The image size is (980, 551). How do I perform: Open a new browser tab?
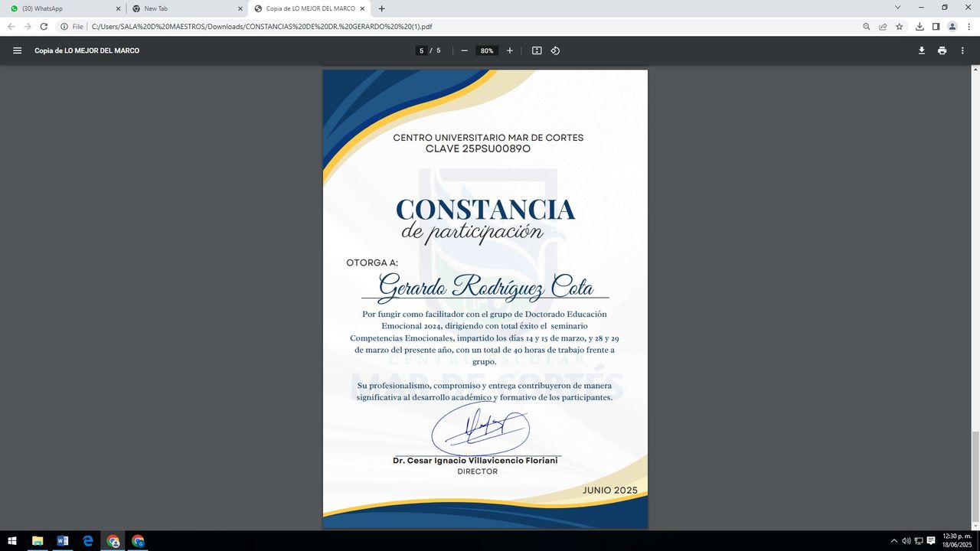pyautogui.click(x=382, y=8)
